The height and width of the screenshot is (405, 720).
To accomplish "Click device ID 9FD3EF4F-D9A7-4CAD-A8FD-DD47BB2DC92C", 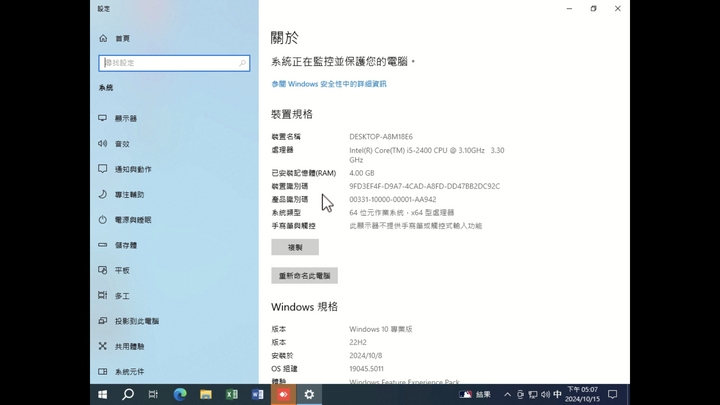I will [424, 186].
